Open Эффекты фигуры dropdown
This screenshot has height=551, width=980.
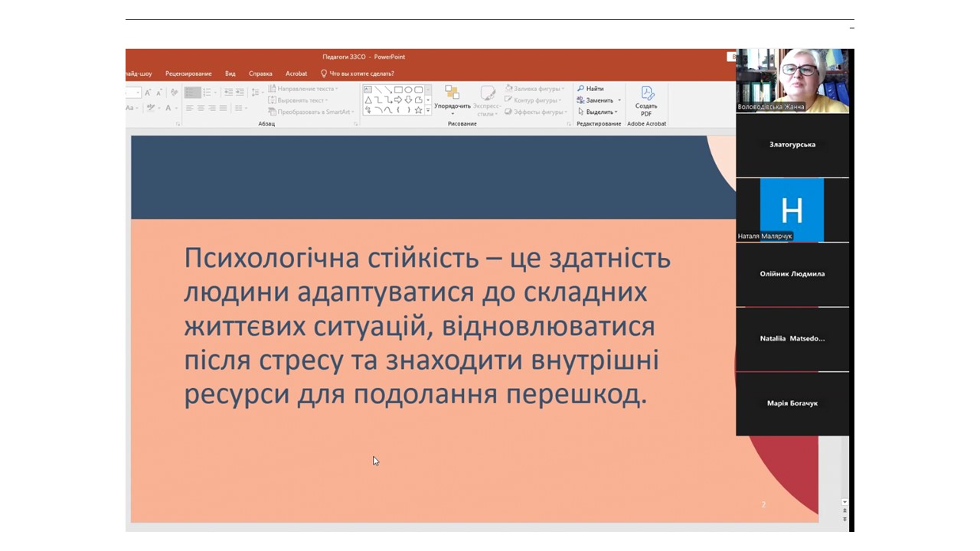(x=534, y=112)
